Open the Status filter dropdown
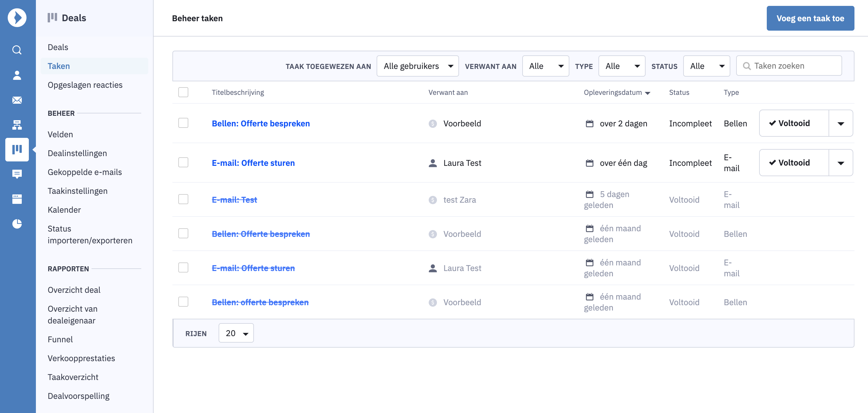The width and height of the screenshot is (868, 413). coord(706,66)
